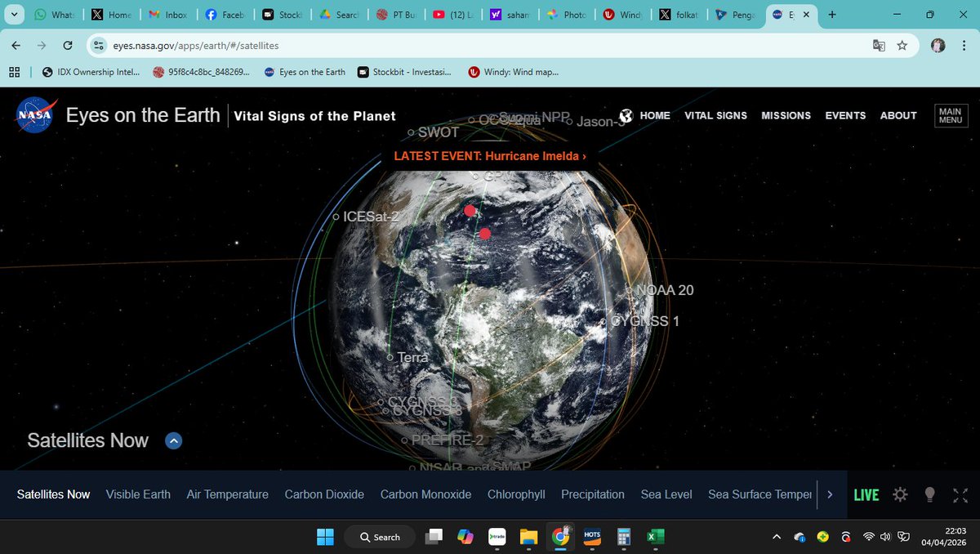The width and height of the screenshot is (980, 554).
Task: Open Eyes on the Earth bookmark
Action: 305,72
